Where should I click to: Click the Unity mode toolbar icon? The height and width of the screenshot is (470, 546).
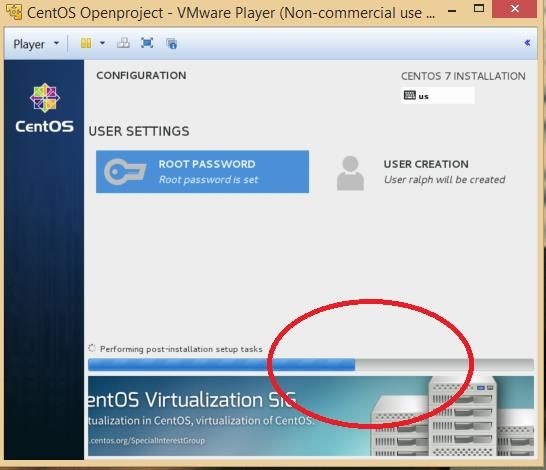[171, 44]
